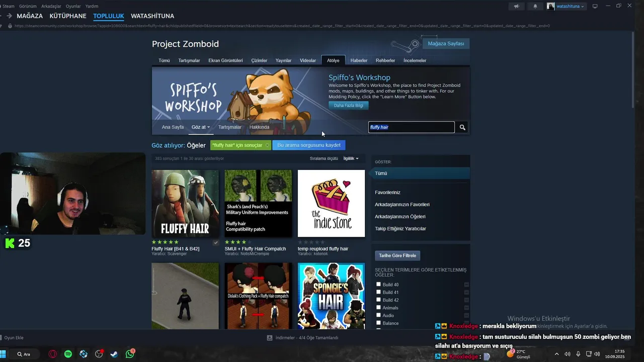Viewport: 644px width, 362px height.
Task: Open the Hakkında workshop link
Action: coord(259,127)
